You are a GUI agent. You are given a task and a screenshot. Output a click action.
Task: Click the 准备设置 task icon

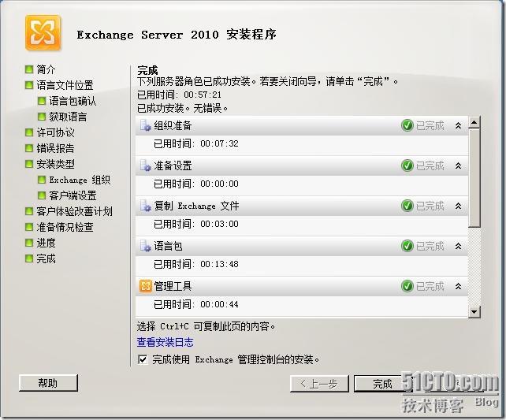coord(145,165)
